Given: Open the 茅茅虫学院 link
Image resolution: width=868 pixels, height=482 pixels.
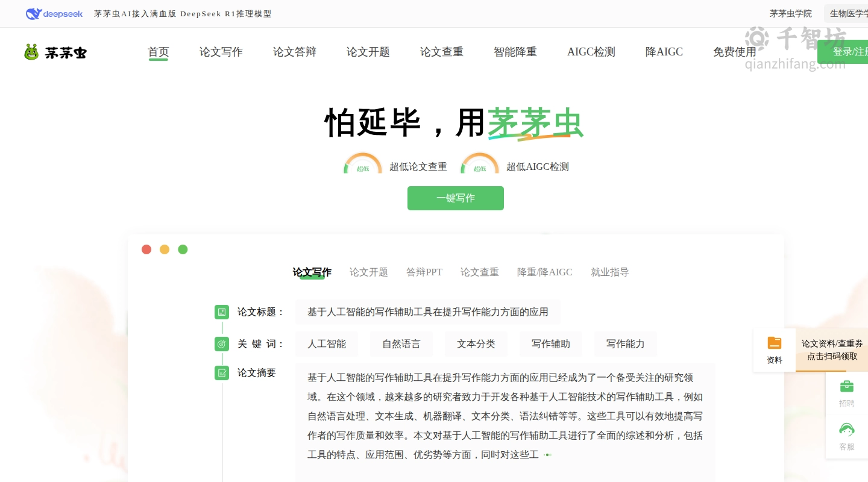Looking at the screenshot, I should pyautogui.click(x=791, y=14).
